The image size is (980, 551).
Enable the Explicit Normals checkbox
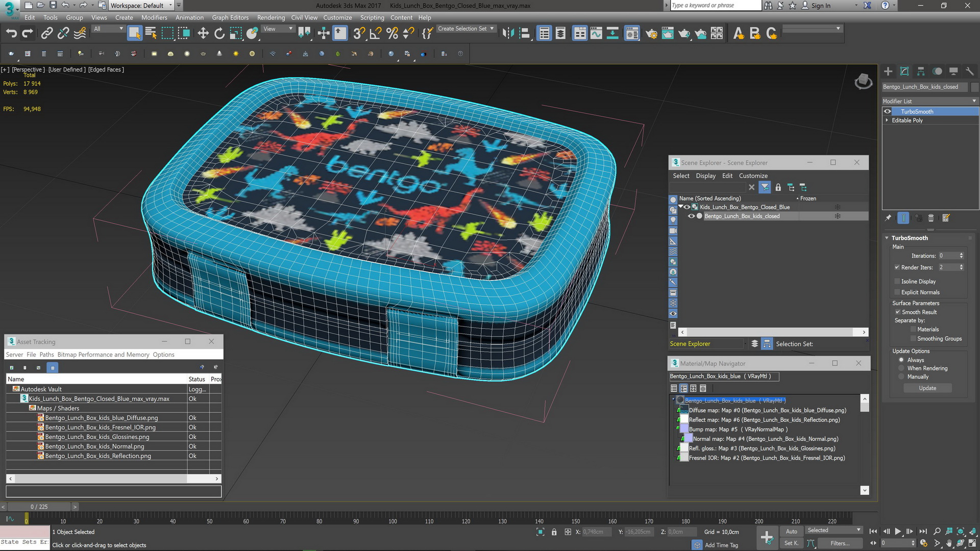[897, 292]
